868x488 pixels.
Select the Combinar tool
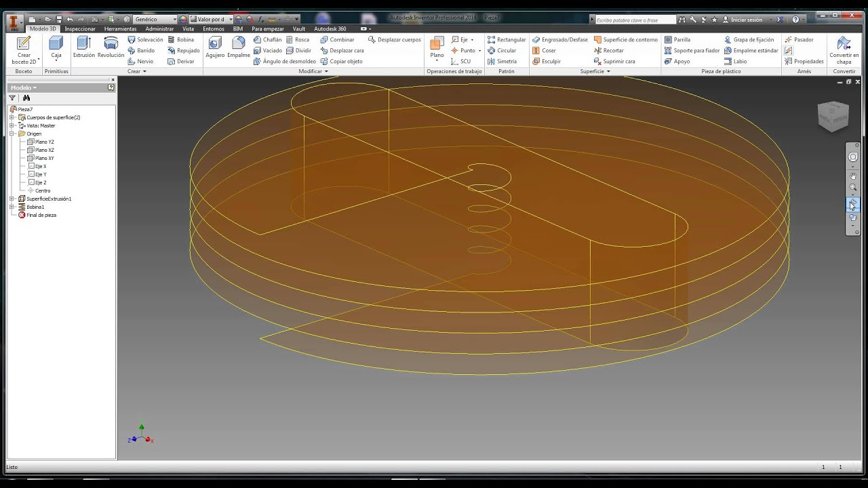tap(337, 39)
